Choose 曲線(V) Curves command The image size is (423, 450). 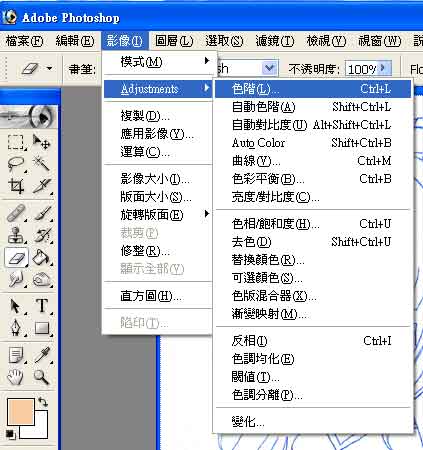point(313,161)
